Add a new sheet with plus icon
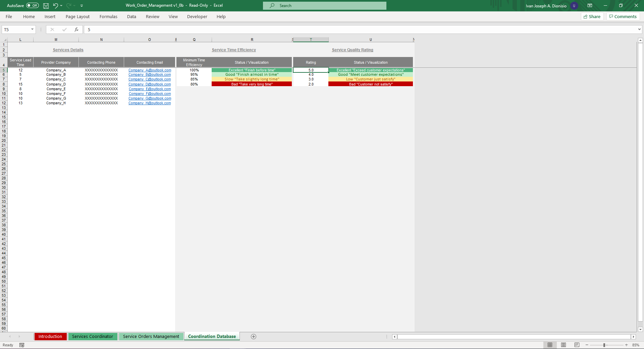The width and height of the screenshot is (644, 349). point(254,337)
